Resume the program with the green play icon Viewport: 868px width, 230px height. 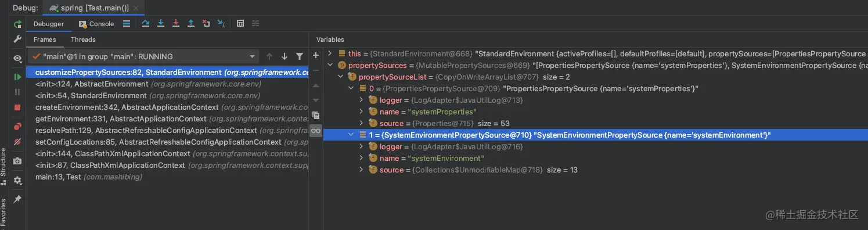(17, 77)
